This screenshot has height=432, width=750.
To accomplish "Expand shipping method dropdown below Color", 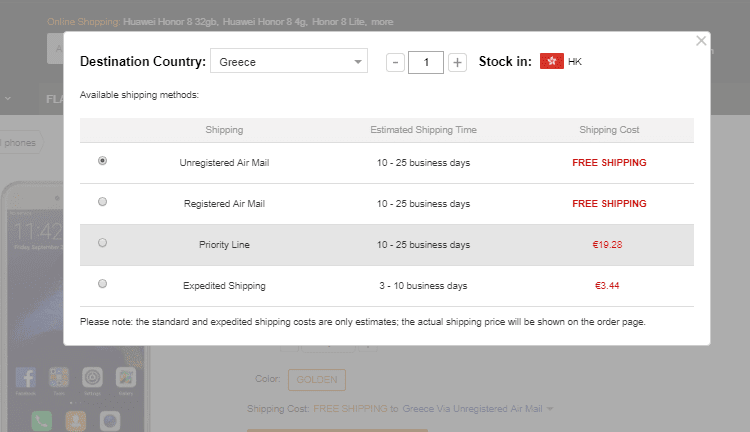I will (550, 408).
